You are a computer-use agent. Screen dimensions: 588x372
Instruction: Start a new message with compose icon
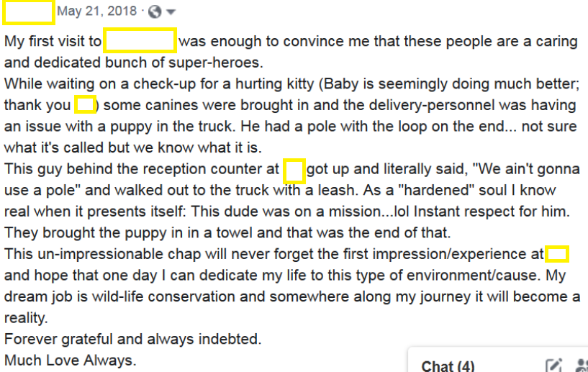[554, 366]
